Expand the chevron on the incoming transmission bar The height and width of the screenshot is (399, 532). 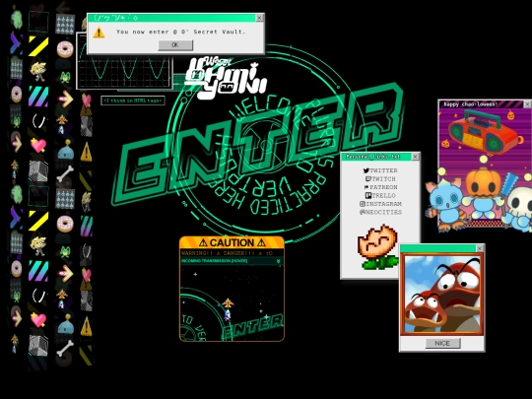tap(278, 261)
